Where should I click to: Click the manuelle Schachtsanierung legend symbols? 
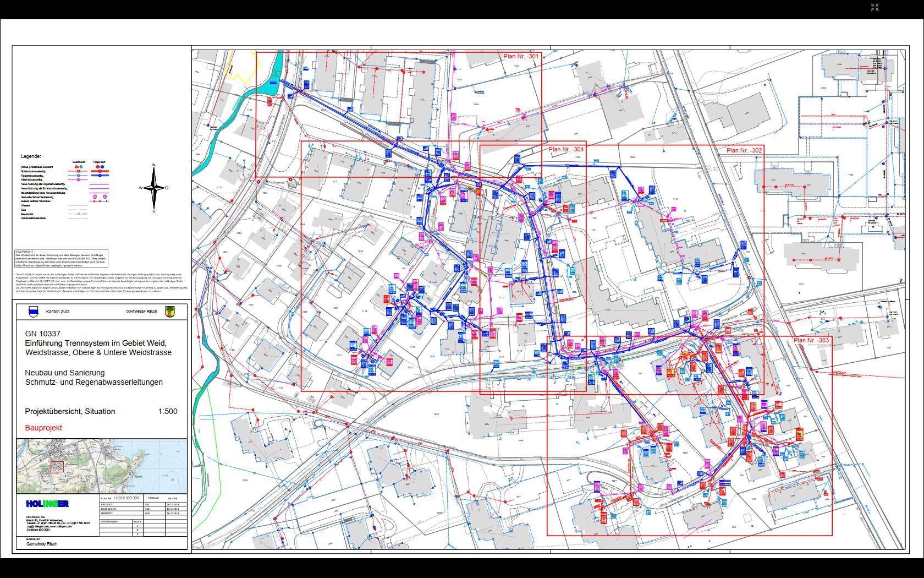click(99, 197)
